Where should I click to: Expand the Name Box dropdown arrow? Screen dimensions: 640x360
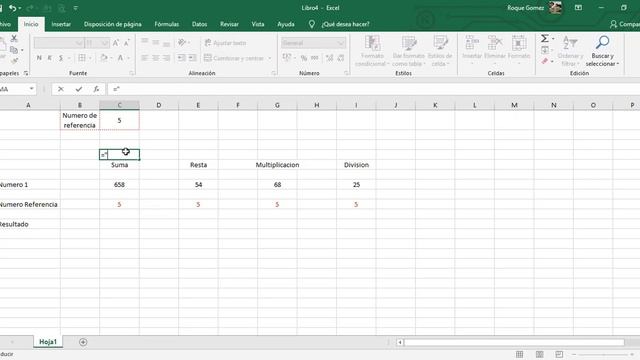(31, 89)
